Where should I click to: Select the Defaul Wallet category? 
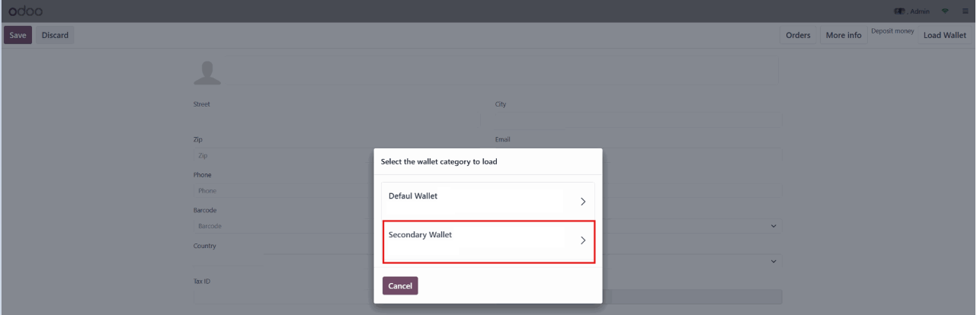[x=488, y=200]
